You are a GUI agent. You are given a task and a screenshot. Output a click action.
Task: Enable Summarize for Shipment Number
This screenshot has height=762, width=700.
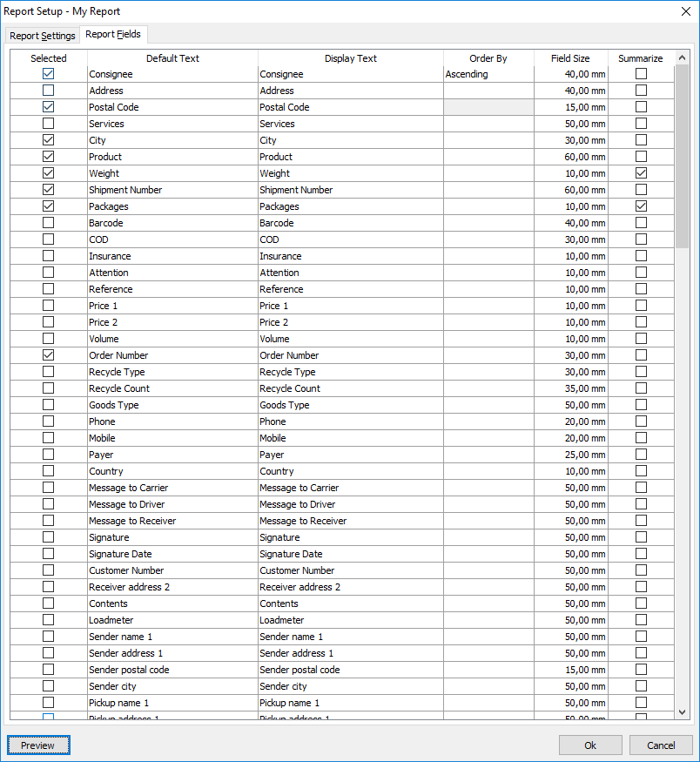pyautogui.click(x=641, y=190)
